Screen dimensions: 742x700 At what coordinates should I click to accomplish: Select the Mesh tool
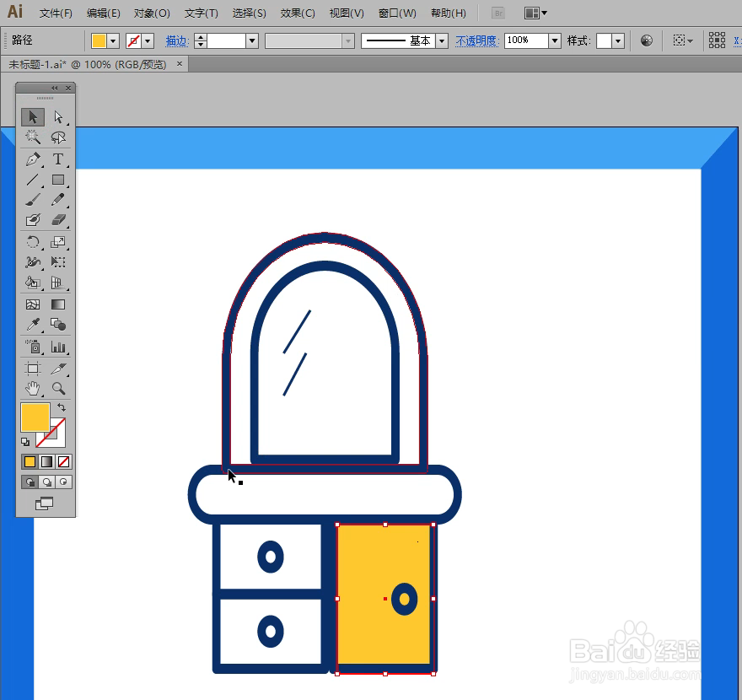33,304
